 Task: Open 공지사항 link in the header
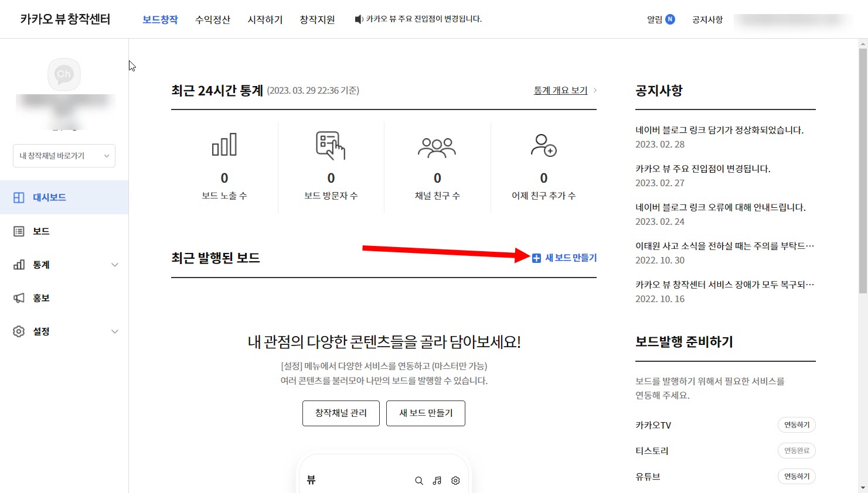pos(707,19)
